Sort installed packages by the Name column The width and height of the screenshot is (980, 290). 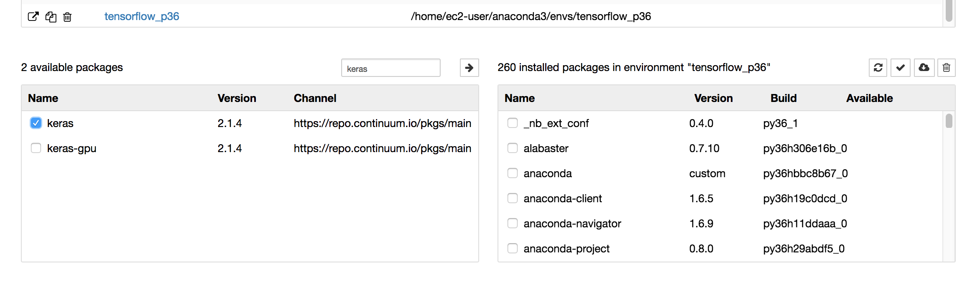pyautogui.click(x=519, y=98)
